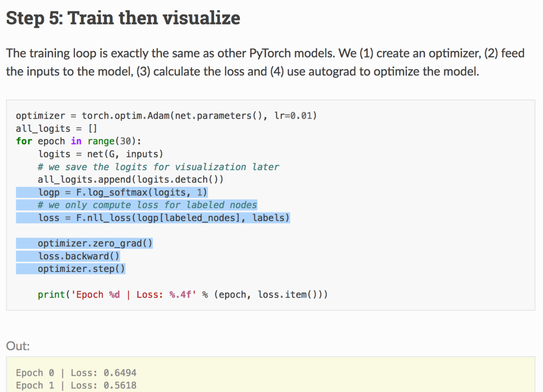Click the "all_logits = []" code line

click(57, 128)
